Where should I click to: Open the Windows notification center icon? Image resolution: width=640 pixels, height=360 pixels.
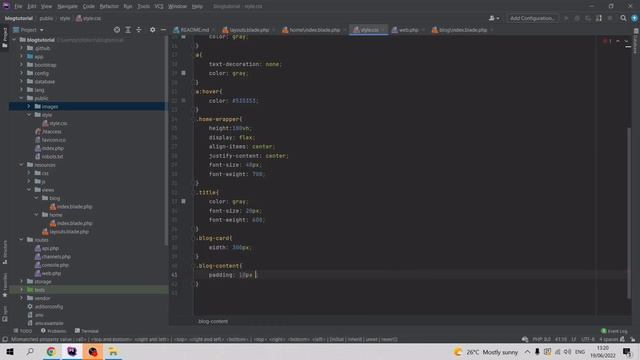pos(627,352)
